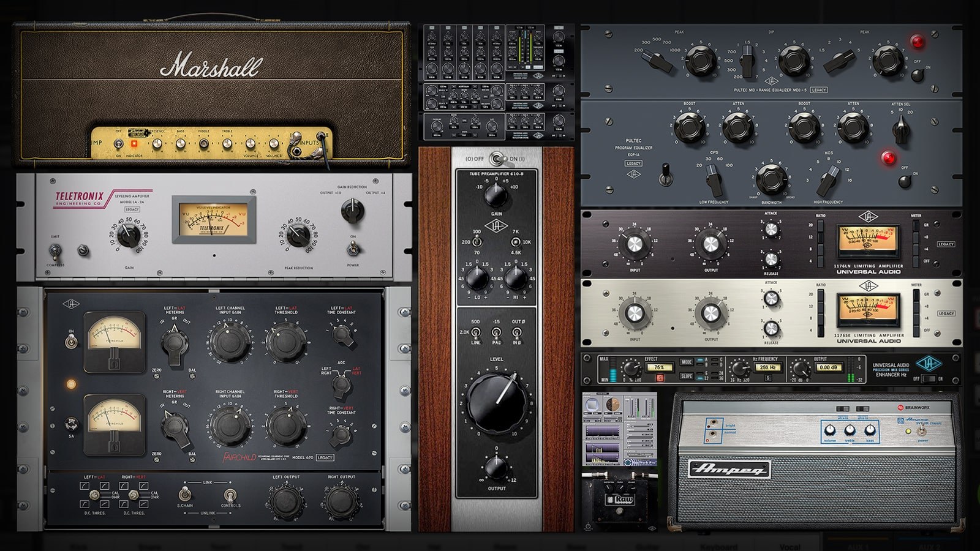
Task: Click the Marshall Treble knob
Action: click(227, 144)
